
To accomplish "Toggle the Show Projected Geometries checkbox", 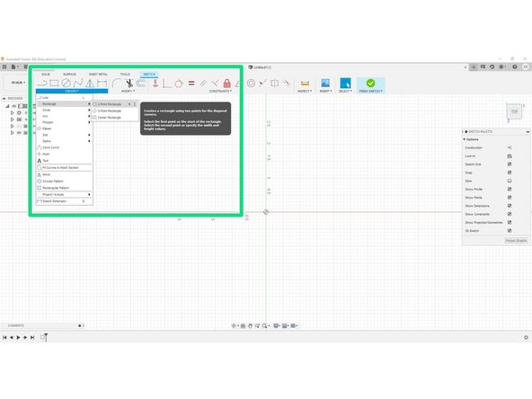I will click(510, 222).
